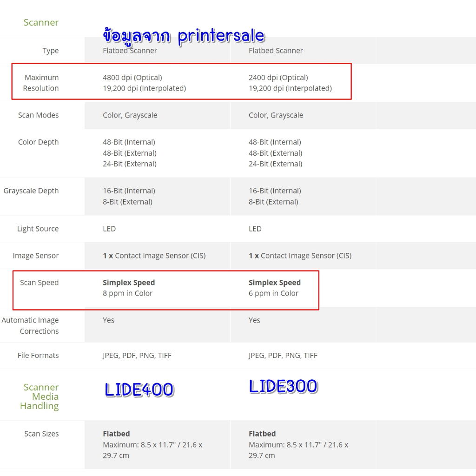The height and width of the screenshot is (476, 476).
Task: Click the Automatic Image Corrections row label
Action: [x=31, y=325]
